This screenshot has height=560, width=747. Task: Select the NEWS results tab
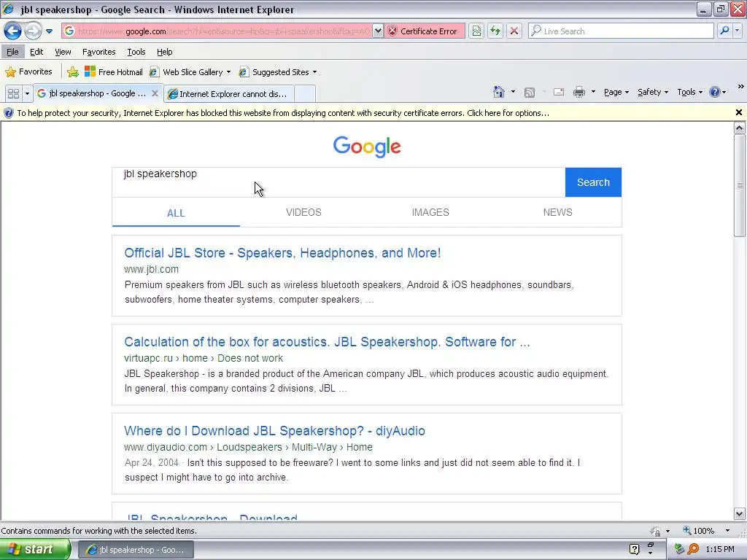point(557,212)
